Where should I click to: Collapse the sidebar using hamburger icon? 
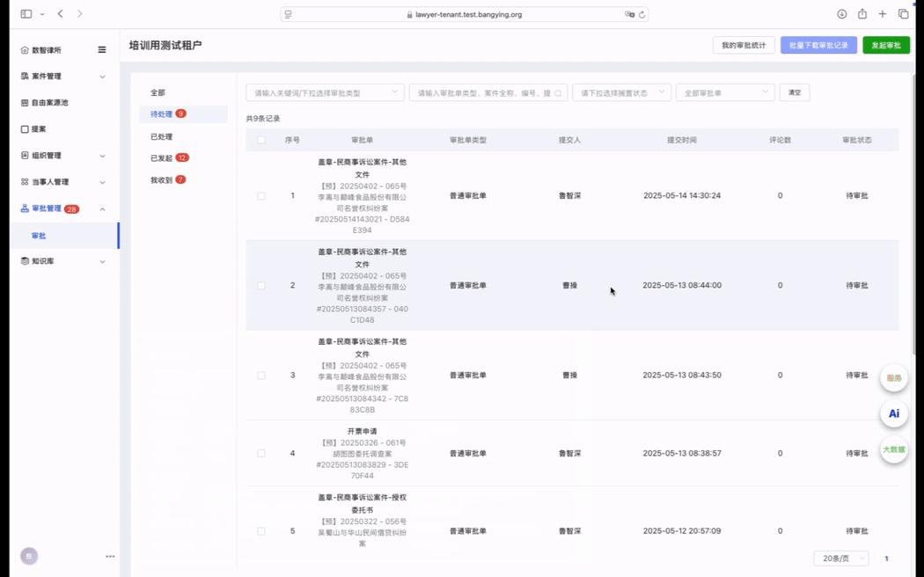click(102, 50)
